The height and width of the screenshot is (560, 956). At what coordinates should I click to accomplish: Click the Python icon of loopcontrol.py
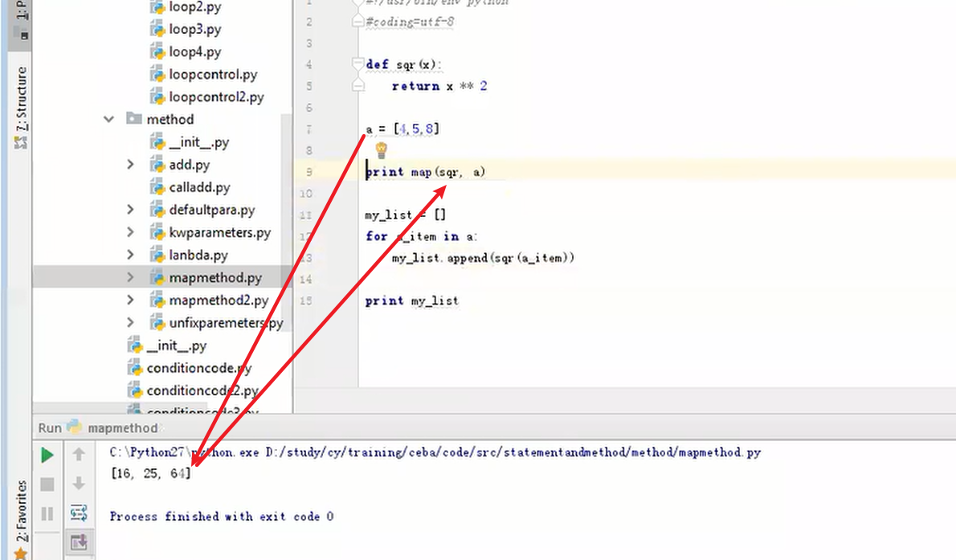pos(157,74)
